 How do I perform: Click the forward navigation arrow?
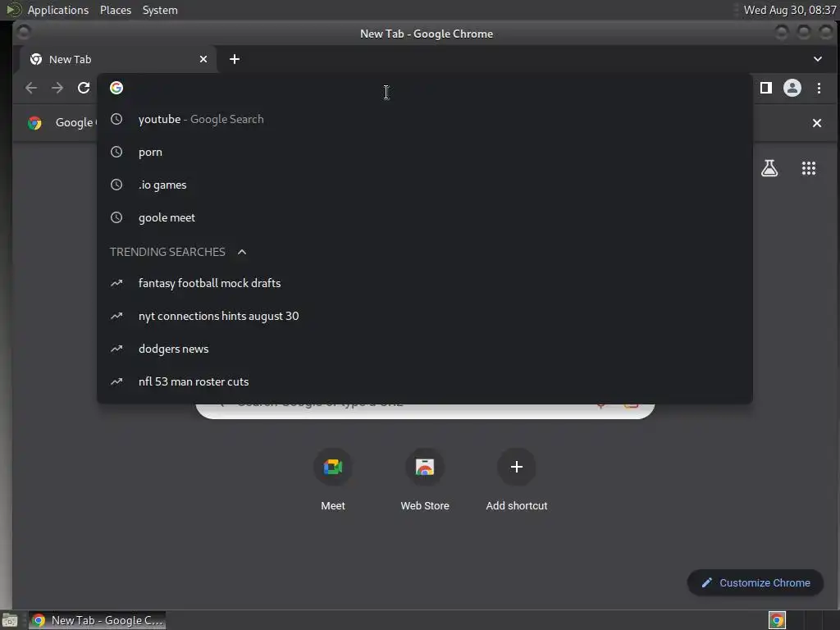pyautogui.click(x=57, y=88)
